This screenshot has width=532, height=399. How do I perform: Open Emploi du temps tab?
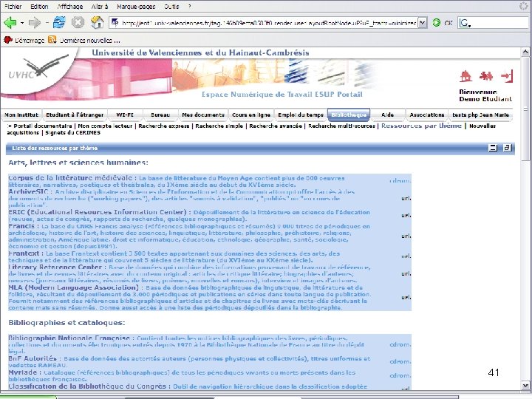point(301,115)
